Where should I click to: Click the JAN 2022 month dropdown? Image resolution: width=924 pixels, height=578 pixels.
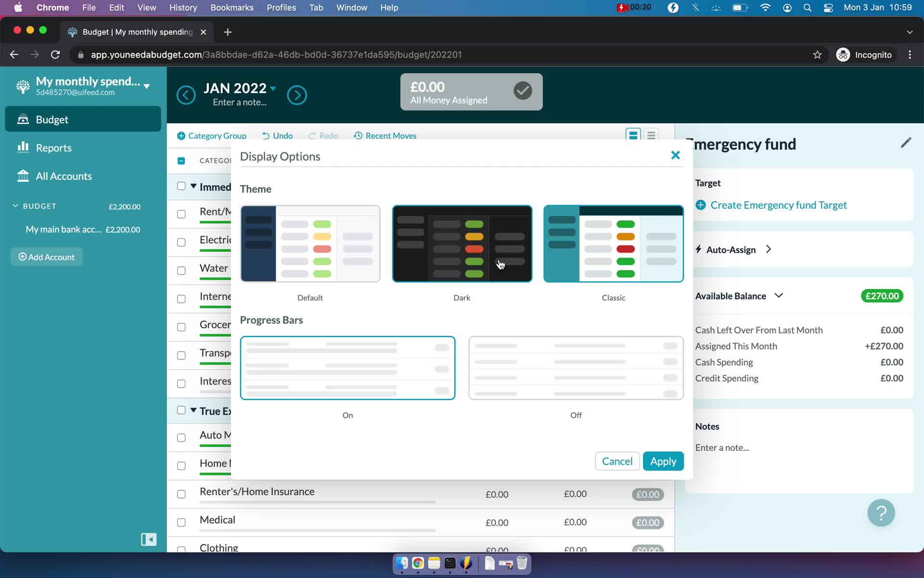[240, 88]
